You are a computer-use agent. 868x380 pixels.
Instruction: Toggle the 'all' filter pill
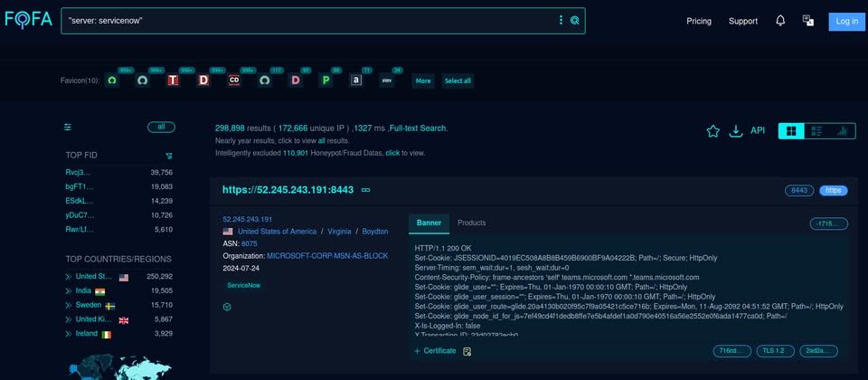161,128
